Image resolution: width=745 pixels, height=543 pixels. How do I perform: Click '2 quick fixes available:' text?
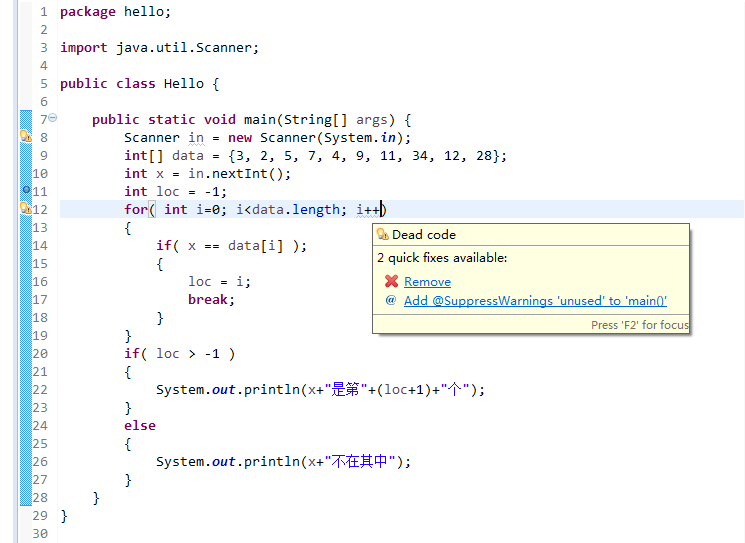pyautogui.click(x=442, y=258)
